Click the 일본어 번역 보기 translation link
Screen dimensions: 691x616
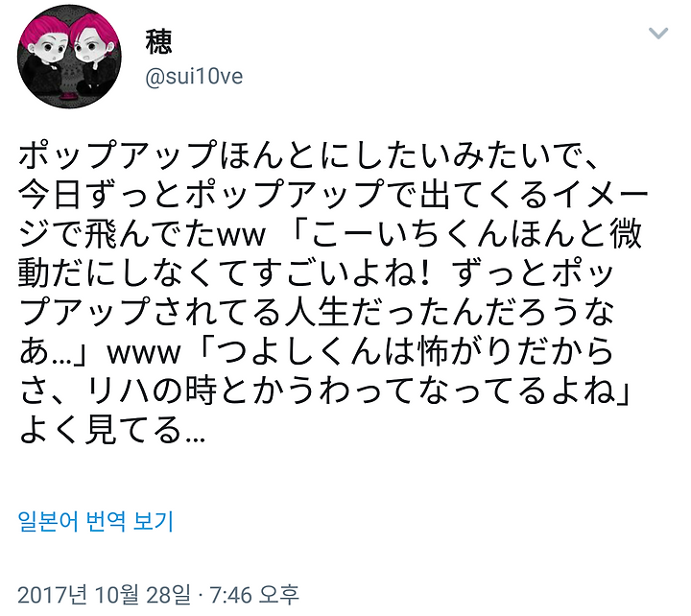click(x=96, y=521)
